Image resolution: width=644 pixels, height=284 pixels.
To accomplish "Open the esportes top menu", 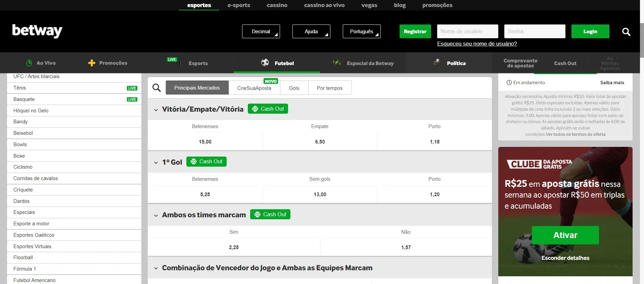I will tap(199, 5).
